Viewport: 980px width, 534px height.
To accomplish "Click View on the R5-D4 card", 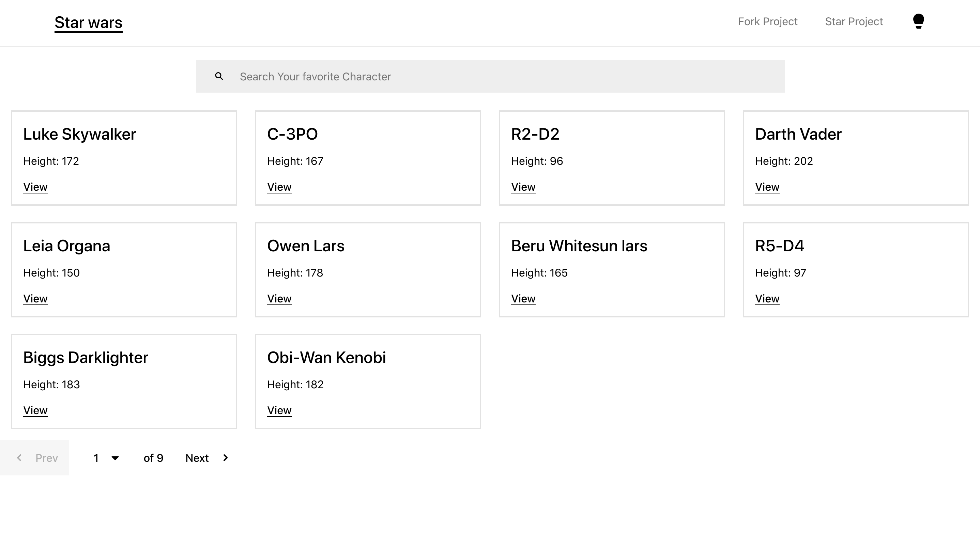I will (767, 299).
